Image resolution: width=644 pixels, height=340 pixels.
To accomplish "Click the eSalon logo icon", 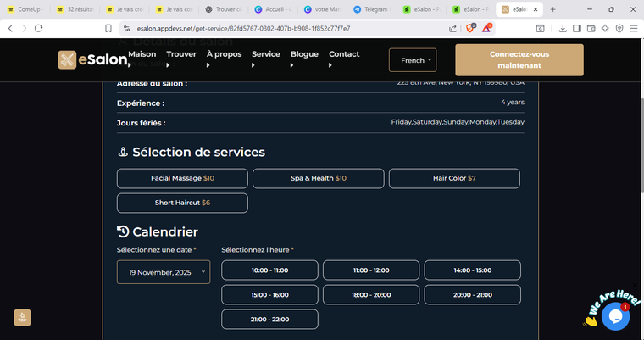I will 68,60.
